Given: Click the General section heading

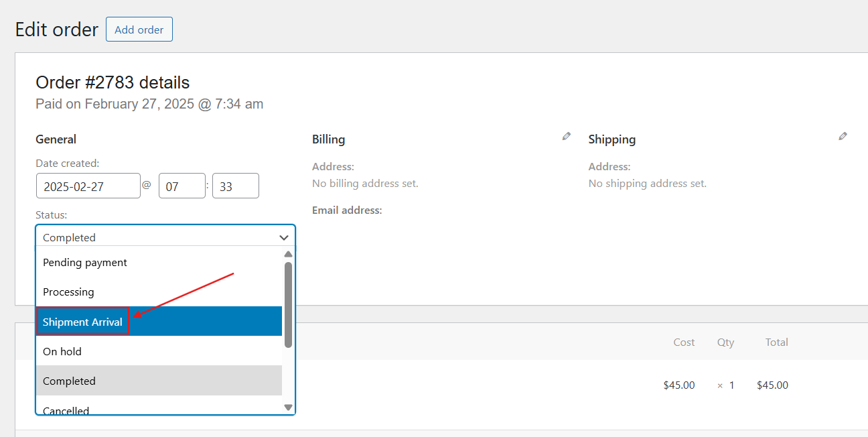Looking at the screenshot, I should pyautogui.click(x=56, y=139).
